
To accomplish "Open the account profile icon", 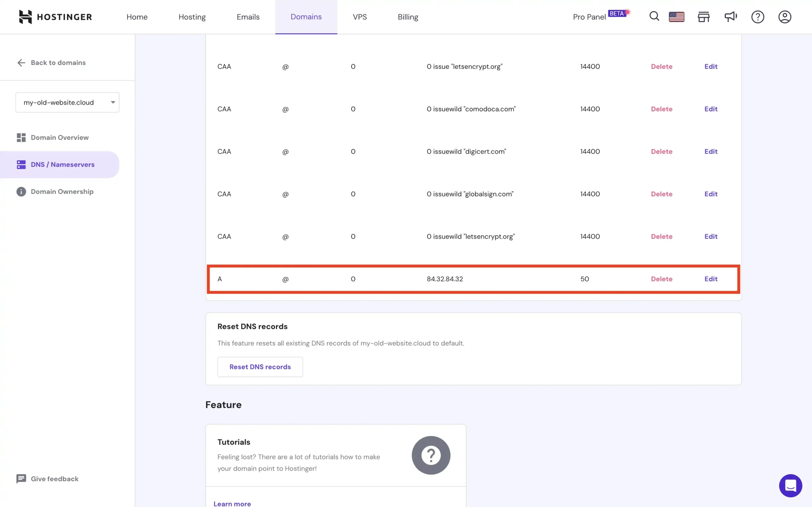I will [784, 16].
